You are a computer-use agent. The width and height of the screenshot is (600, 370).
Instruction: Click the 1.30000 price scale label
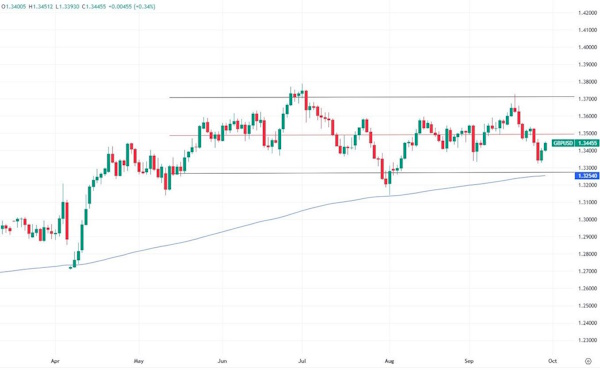click(587, 220)
